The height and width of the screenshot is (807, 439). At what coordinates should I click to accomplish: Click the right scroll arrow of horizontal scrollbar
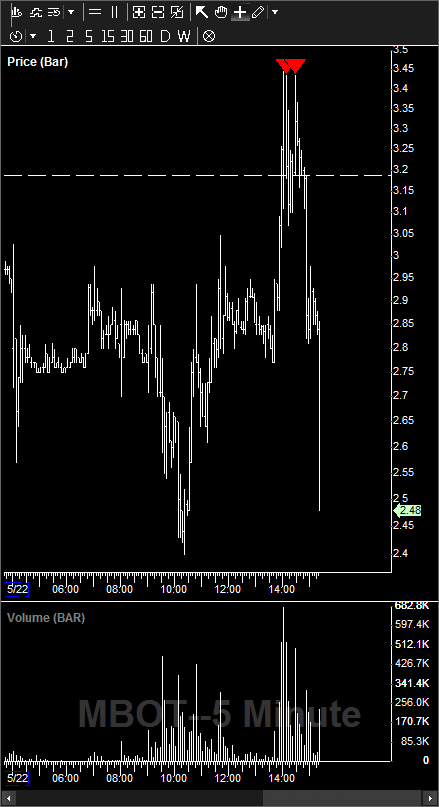click(431, 798)
